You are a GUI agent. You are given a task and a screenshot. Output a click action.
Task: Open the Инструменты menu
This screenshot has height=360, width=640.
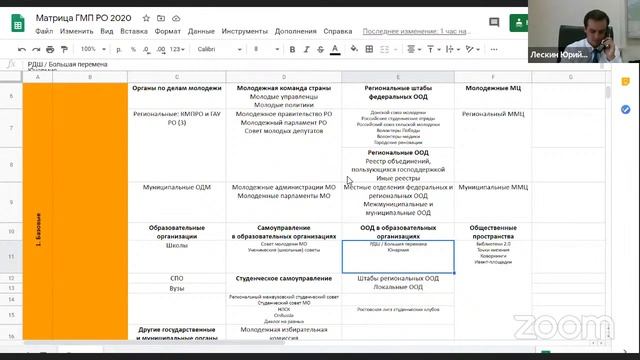tap(244, 31)
